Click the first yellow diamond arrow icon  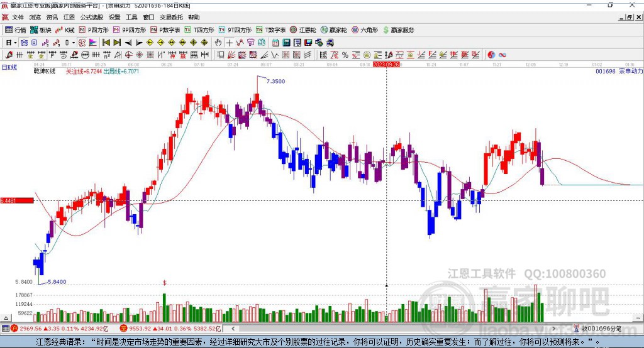pos(150,43)
